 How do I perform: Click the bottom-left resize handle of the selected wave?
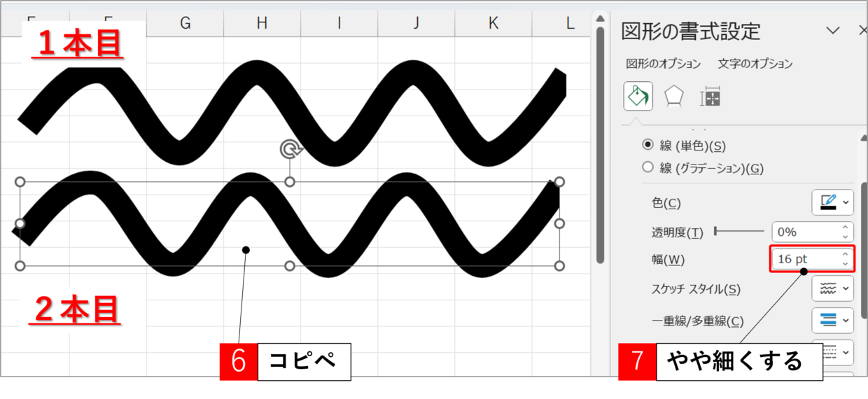[20, 266]
